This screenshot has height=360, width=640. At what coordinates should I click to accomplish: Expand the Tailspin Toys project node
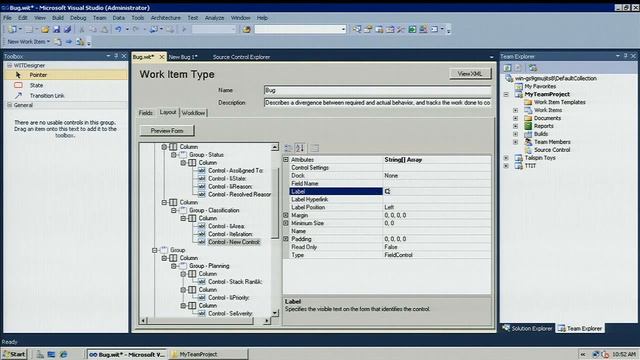point(506,158)
